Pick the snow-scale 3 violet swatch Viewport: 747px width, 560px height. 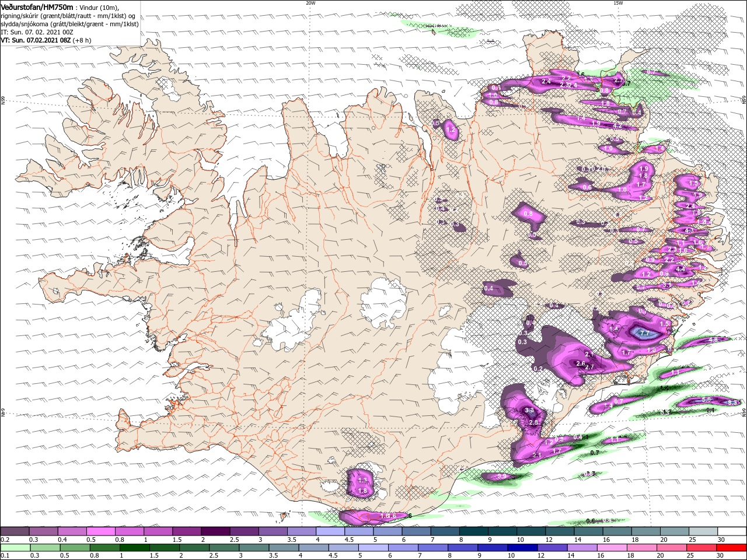tap(273, 531)
